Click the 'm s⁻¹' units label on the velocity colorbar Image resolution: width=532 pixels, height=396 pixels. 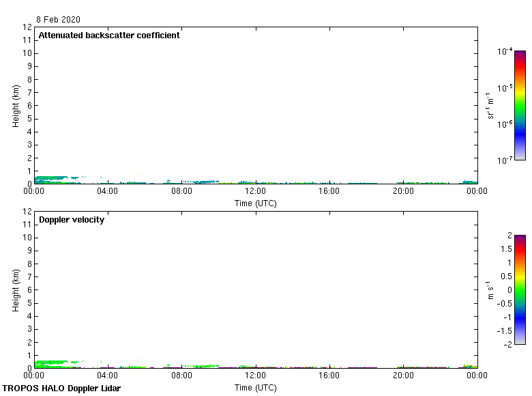click(x=488, y=289)
